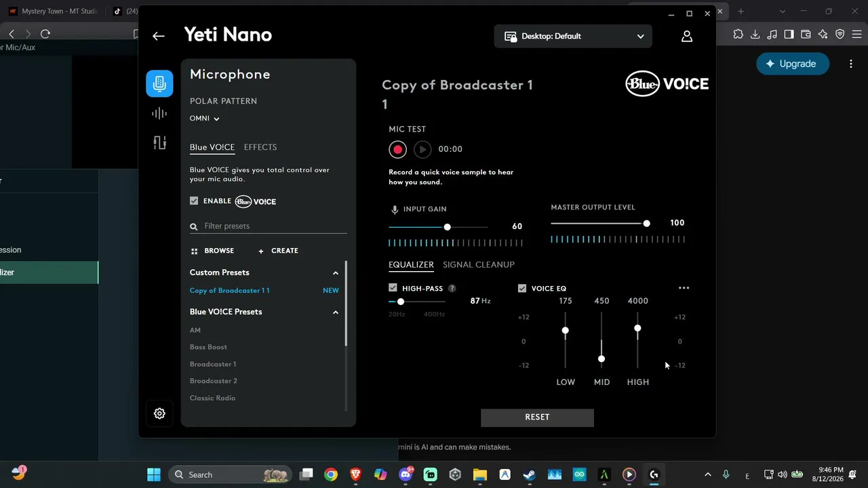
Task: Click the RESET button
Action: pyautogui.click(x=537, y=418)
